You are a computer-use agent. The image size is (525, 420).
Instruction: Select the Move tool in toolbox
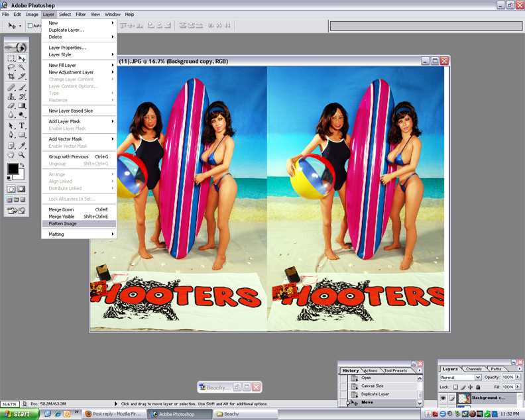tap(22, 58)
